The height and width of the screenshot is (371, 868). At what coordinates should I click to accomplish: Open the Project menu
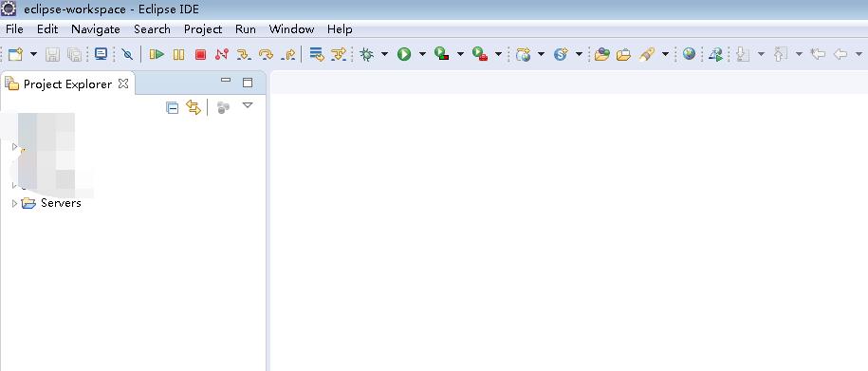point(203,29)
